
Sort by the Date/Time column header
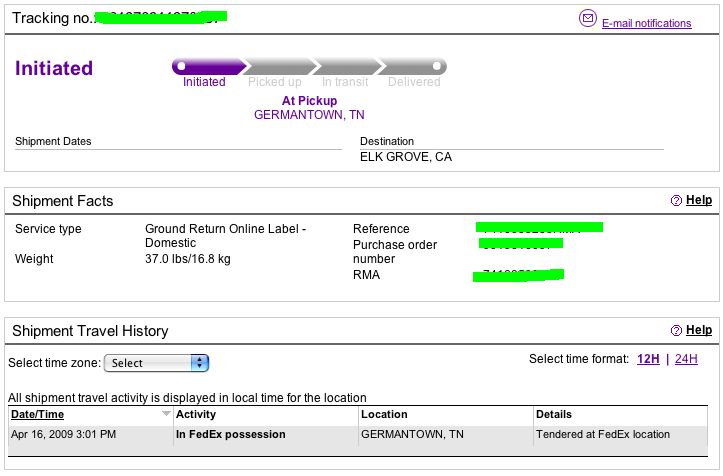(37, 414)
